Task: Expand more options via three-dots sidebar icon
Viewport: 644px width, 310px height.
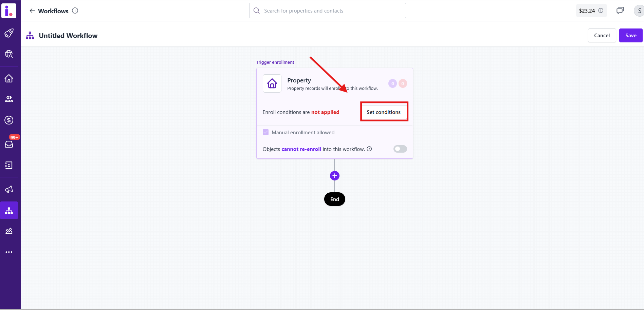Action: coord(9,252)
